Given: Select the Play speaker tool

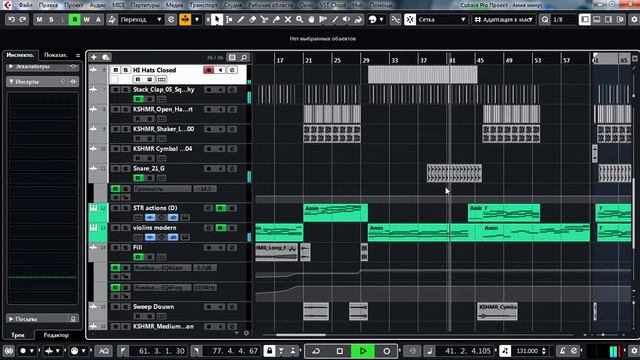Looking at the screenshot, I should [347, 20].
